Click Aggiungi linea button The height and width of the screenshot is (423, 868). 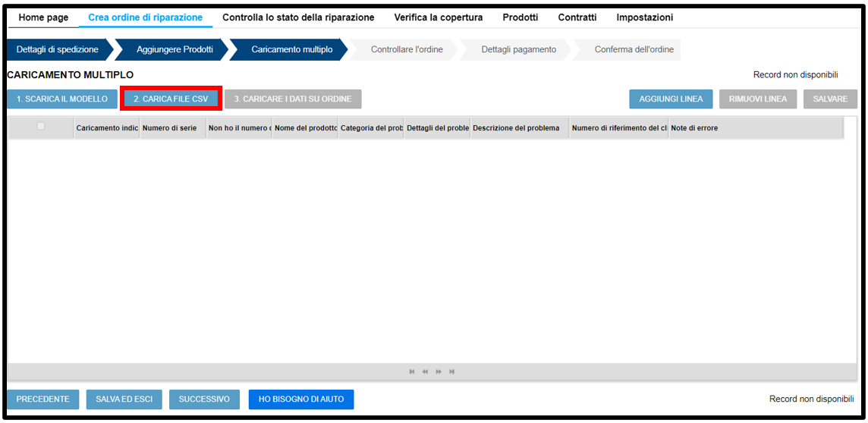pyautogui.click(x=671, y=99)
